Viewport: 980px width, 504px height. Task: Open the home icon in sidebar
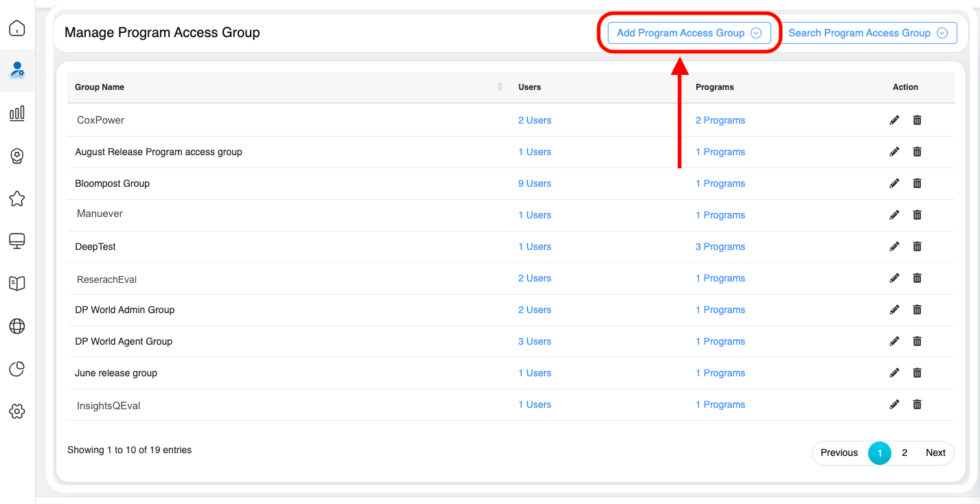pos(17,28)
